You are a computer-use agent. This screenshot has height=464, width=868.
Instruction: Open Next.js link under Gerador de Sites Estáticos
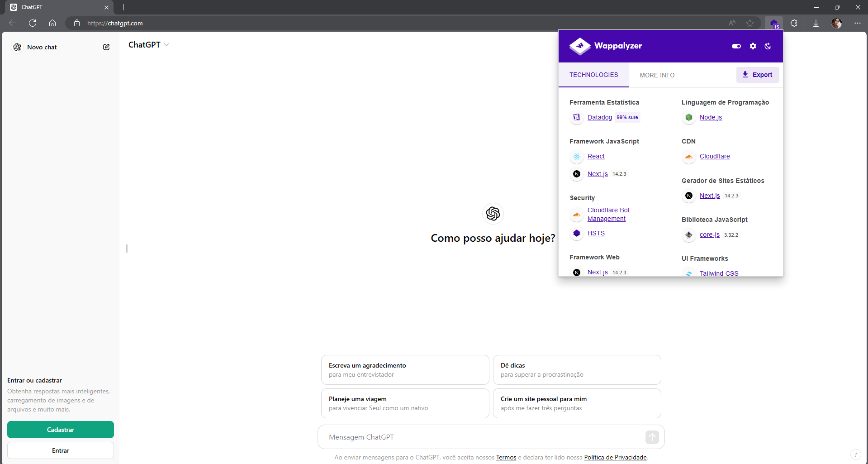click(x=710, y=196)
